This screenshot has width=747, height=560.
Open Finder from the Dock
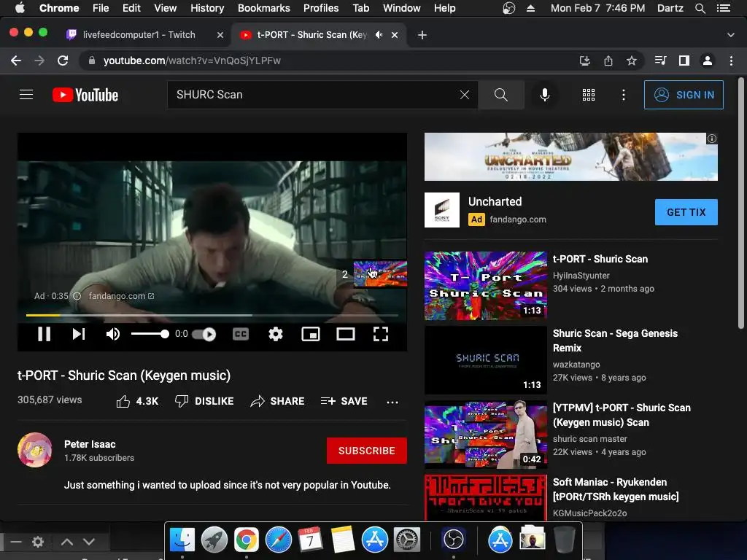click(182, 540)
